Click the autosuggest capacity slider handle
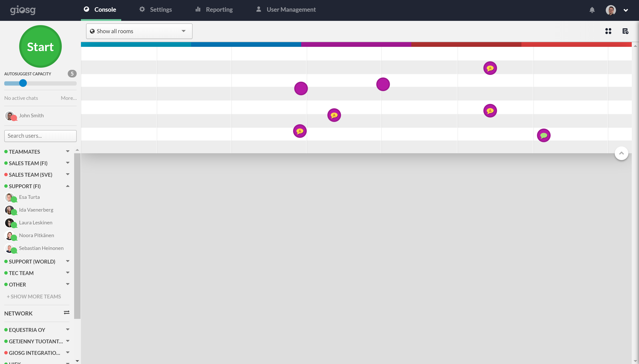Screen dimensions: 639x364 (x=23, y=83)
